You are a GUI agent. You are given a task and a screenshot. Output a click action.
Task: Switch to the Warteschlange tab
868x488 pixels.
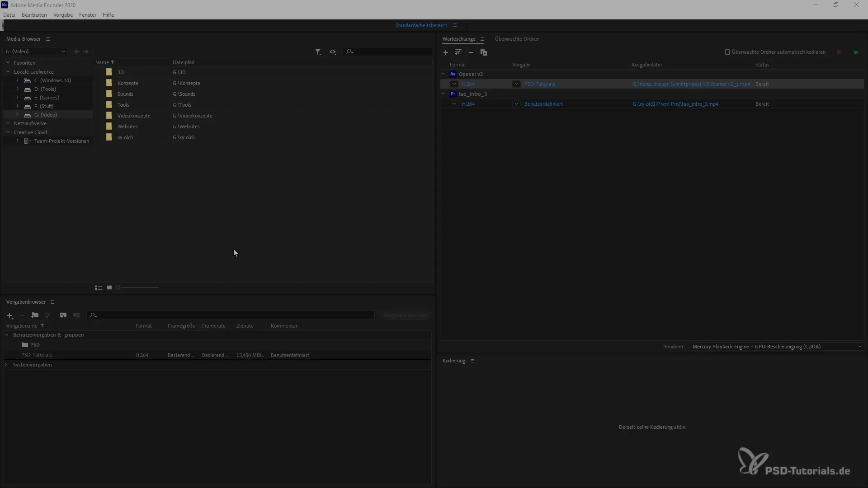(x=459, y=39)
